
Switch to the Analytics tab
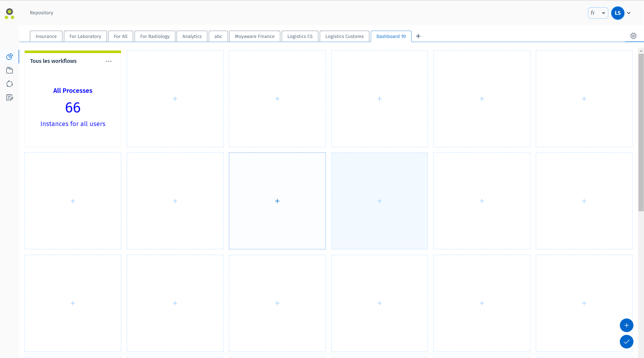pos(192,36)
